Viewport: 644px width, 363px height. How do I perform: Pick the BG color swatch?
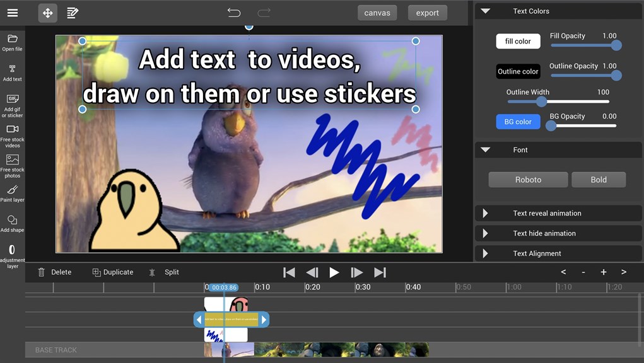518,122
